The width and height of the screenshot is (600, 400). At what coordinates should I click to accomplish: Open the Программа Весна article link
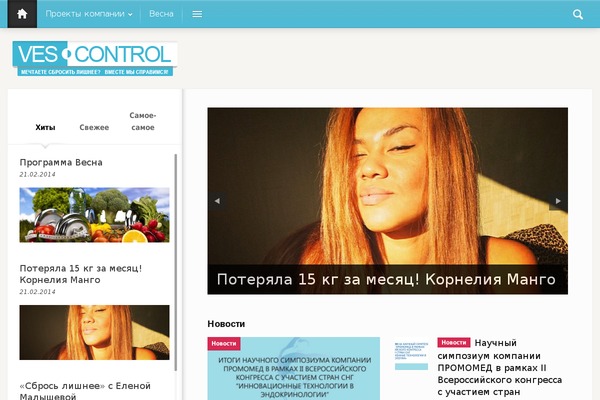(x=61, y=162)
